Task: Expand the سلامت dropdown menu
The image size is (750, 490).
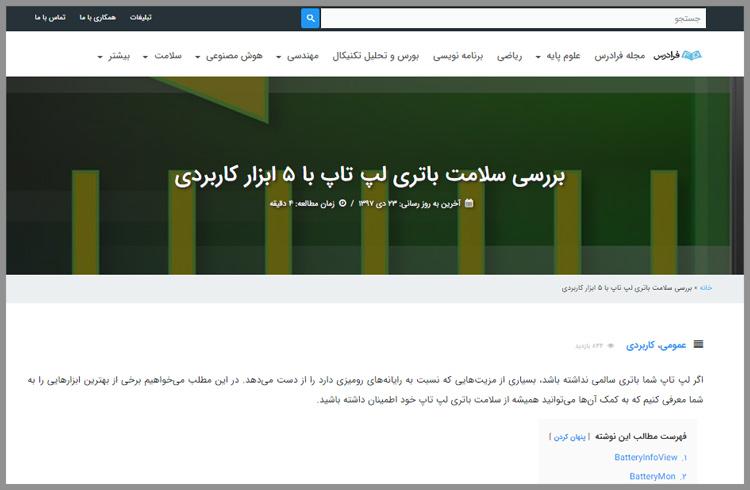Action: point(163,56)
